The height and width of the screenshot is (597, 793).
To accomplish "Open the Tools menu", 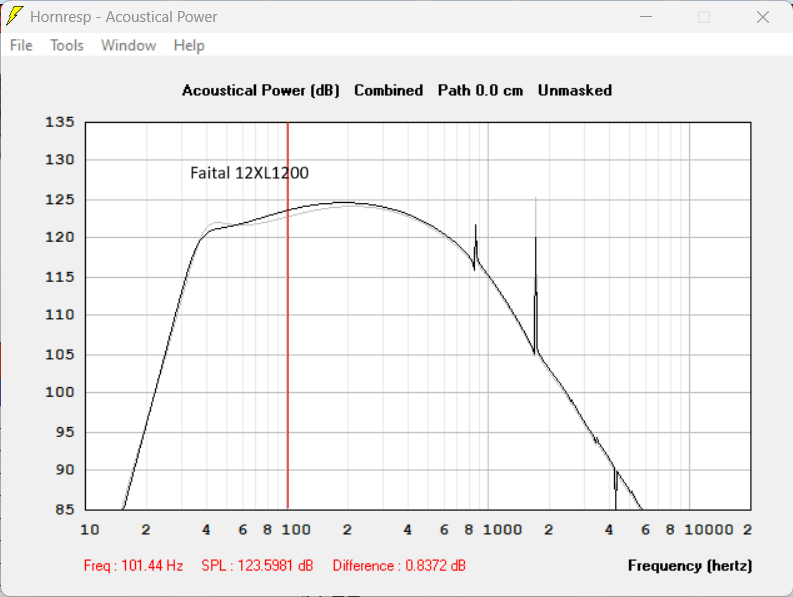I will (x=67, y=46).
